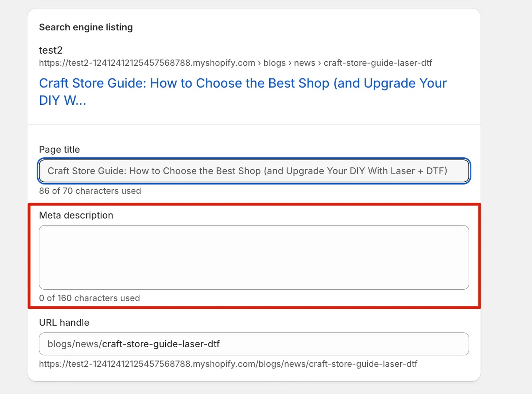Open the blue Craft Store Guide preview title
Screen dimensions: 532x394
243,83
